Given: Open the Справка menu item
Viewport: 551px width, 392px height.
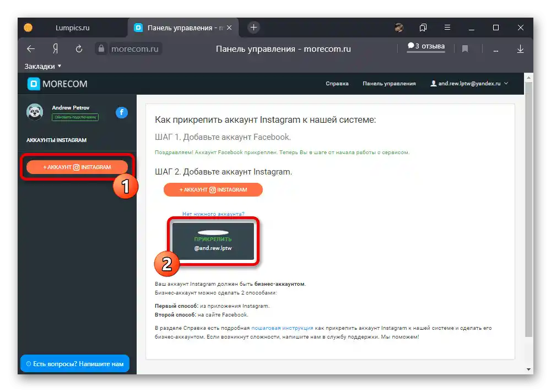Looking at the screenshot, I should point(337,84).
